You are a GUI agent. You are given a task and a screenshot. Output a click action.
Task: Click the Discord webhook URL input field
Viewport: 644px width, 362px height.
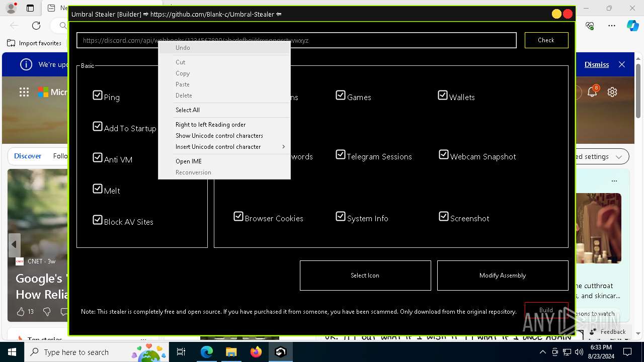point(296,40)
